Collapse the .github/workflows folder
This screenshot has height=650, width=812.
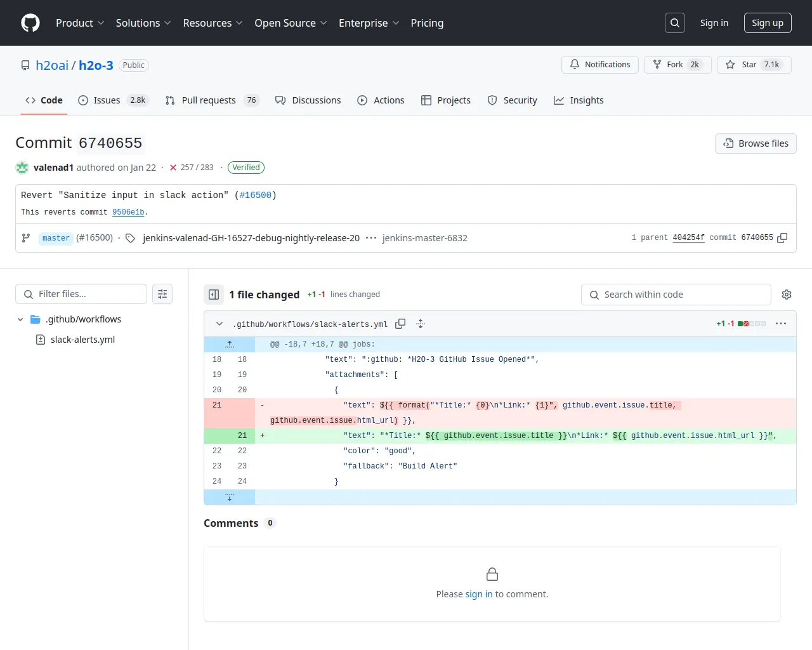click(20, 319)
